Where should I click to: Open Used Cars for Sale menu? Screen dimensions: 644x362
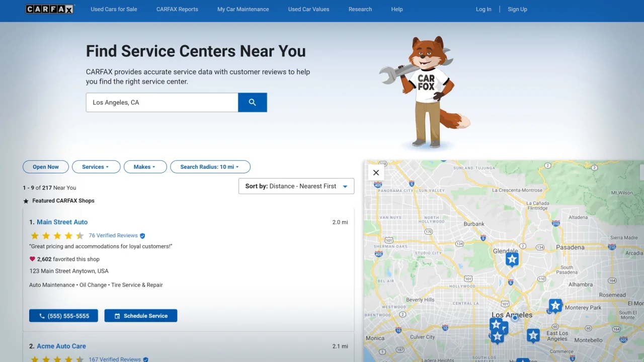coord(114,9)
